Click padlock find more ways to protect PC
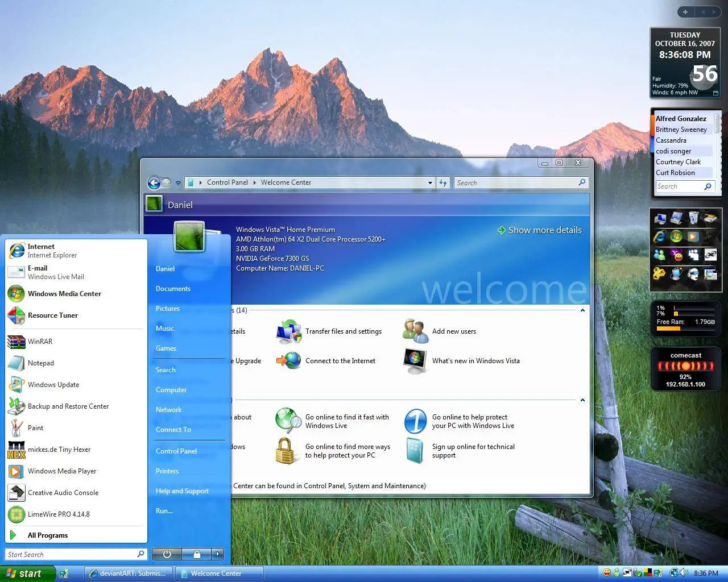The image size is (728, 582). tap(286, 451)
